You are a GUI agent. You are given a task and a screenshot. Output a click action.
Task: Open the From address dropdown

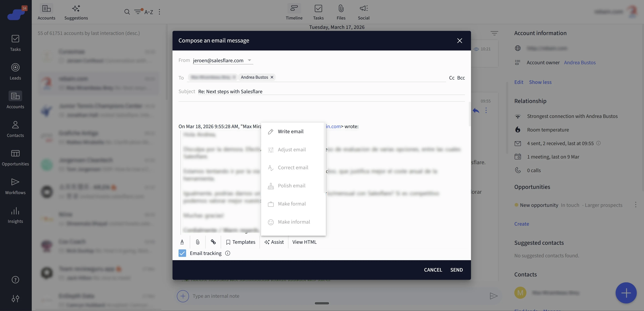(x=223, y=60)
